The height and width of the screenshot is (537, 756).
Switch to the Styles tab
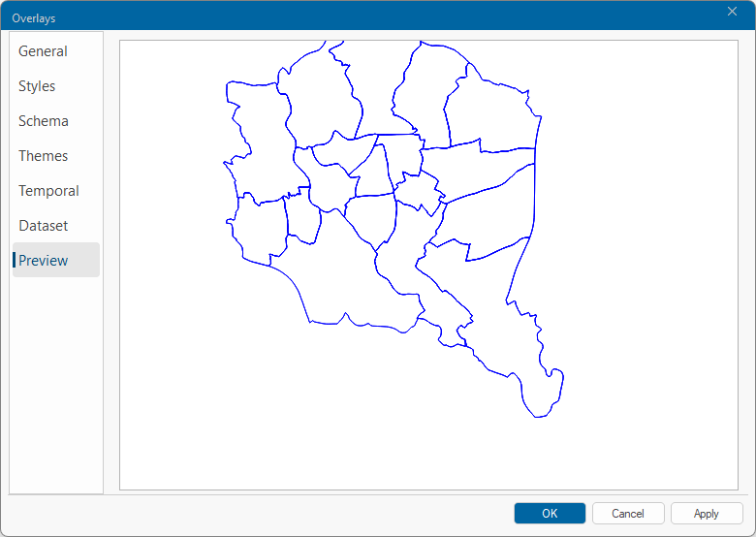coord(38,86)
